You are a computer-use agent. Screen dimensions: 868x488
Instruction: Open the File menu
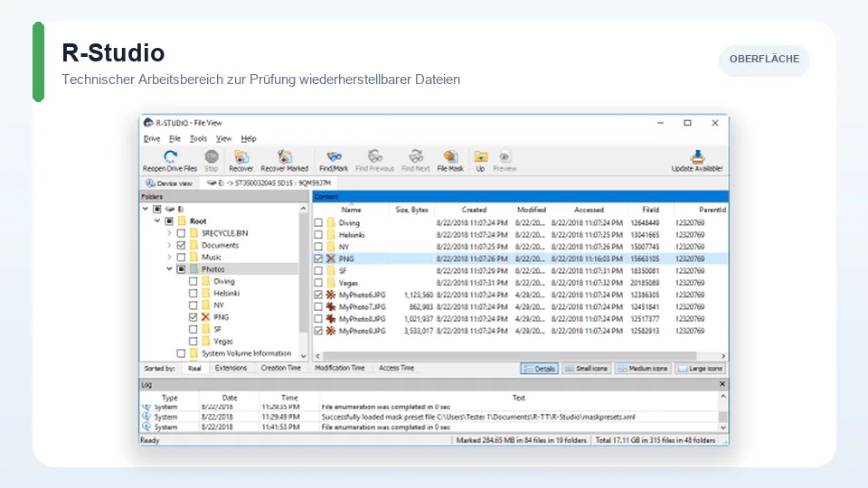click(175, 138)
